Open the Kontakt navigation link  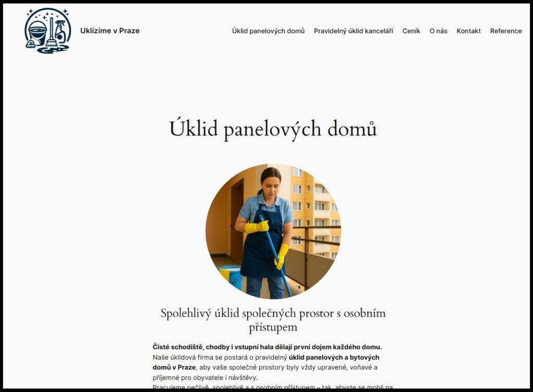469,31
